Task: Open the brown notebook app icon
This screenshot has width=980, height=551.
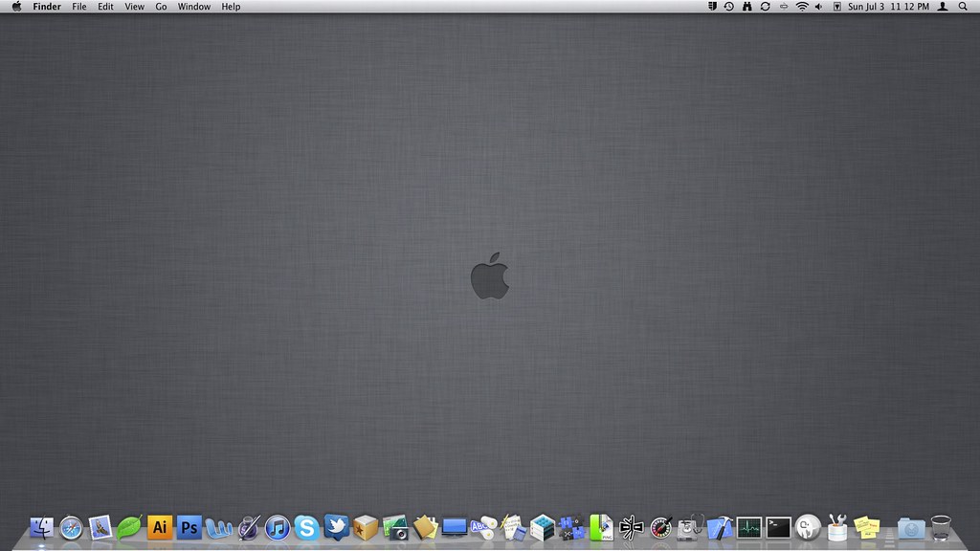Action: point(425,528)
